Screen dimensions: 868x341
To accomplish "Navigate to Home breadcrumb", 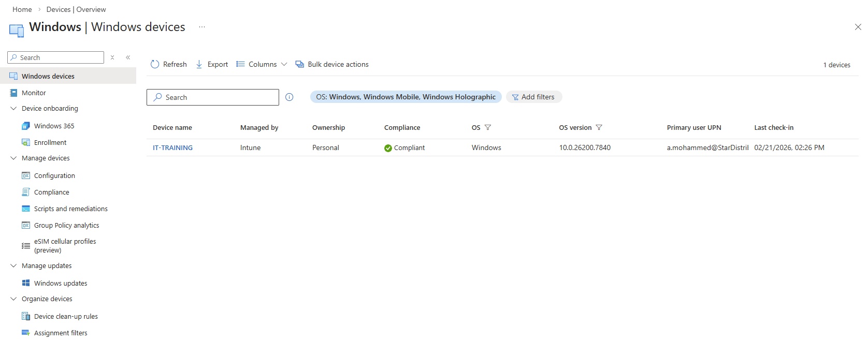I will click(x=22, y=9).
